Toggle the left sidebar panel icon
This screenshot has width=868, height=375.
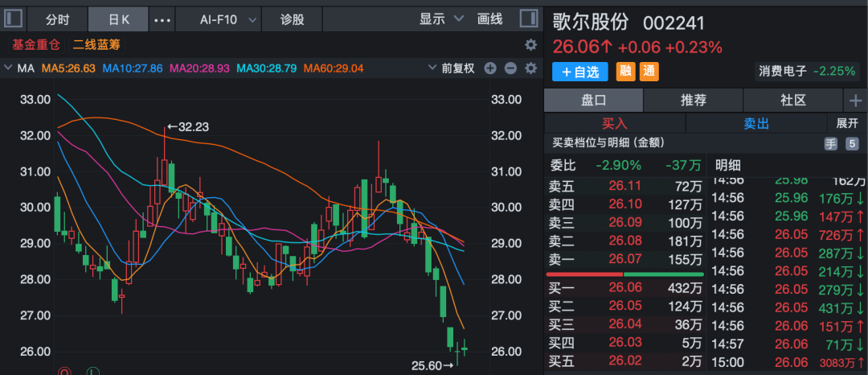[x=16, y=19]
